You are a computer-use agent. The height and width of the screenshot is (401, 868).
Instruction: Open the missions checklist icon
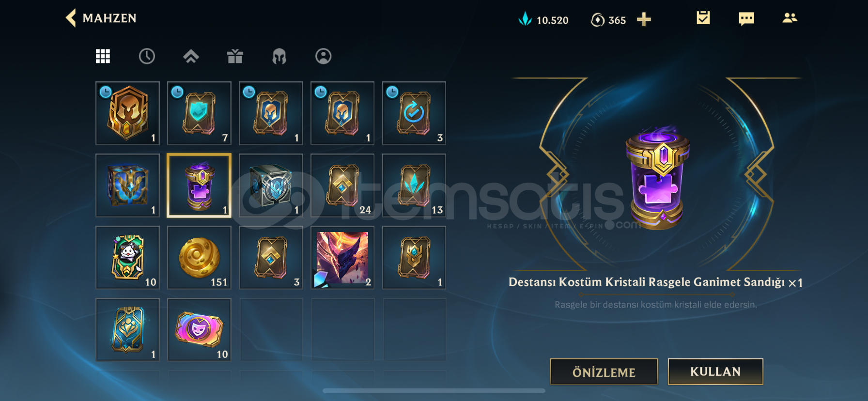(x=703, y=18)
